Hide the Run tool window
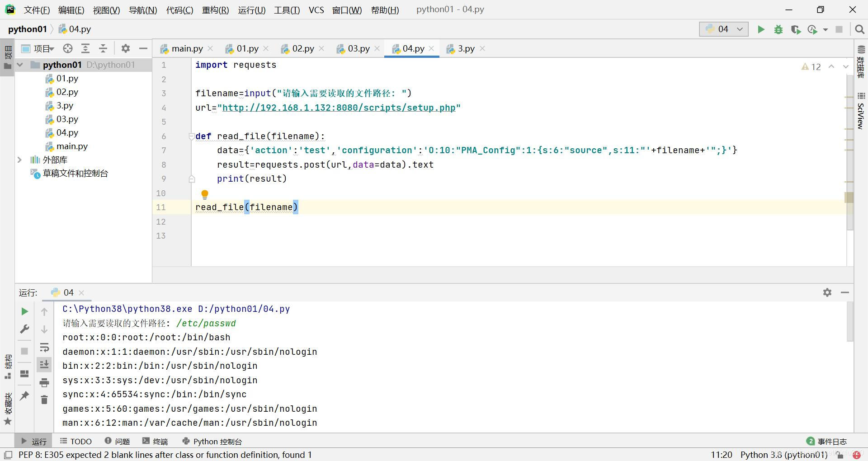 845,292
